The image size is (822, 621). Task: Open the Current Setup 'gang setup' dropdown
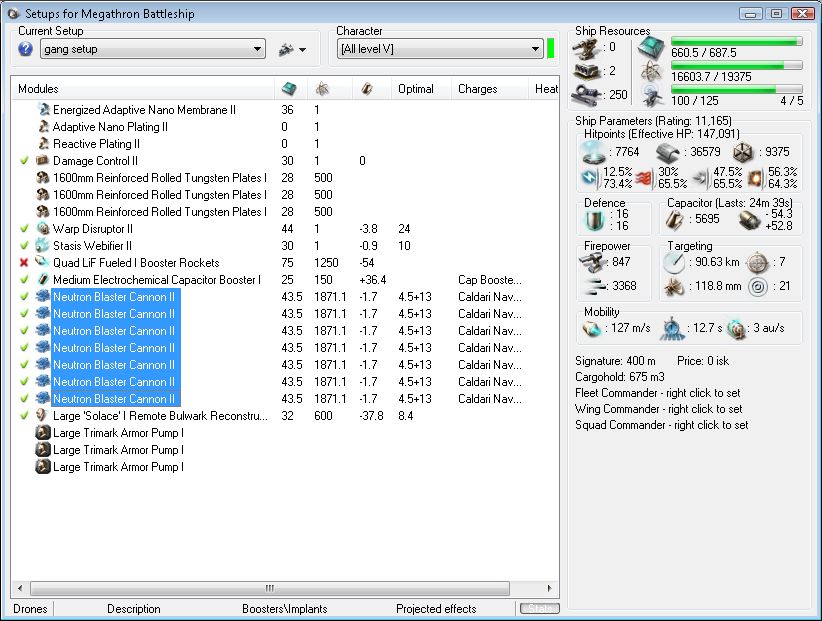click(153, 49)
